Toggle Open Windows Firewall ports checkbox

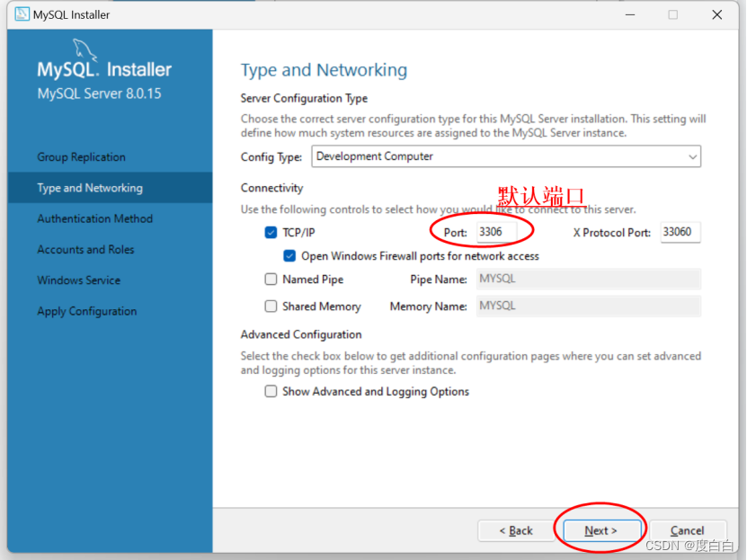coord(289,255)
